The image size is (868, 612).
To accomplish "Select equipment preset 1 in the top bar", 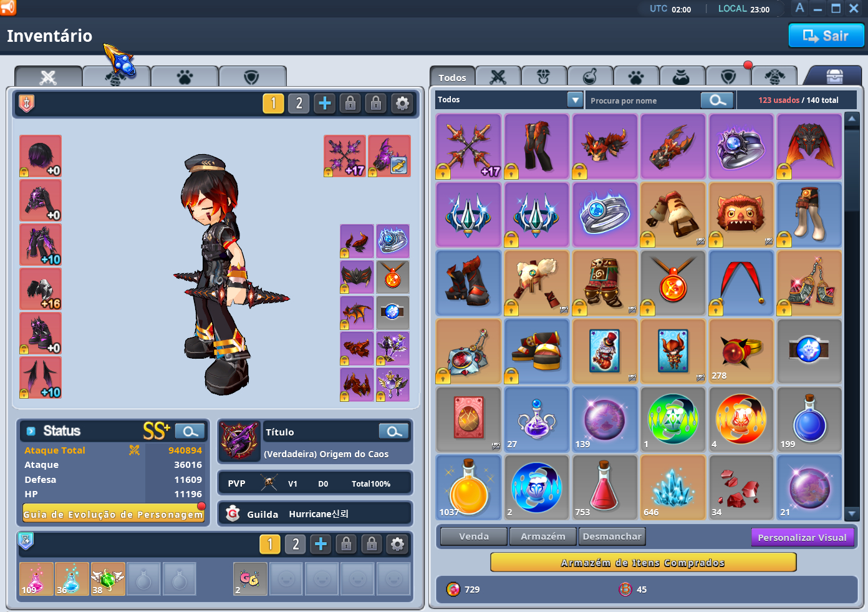I will click(x=273, y=103).
